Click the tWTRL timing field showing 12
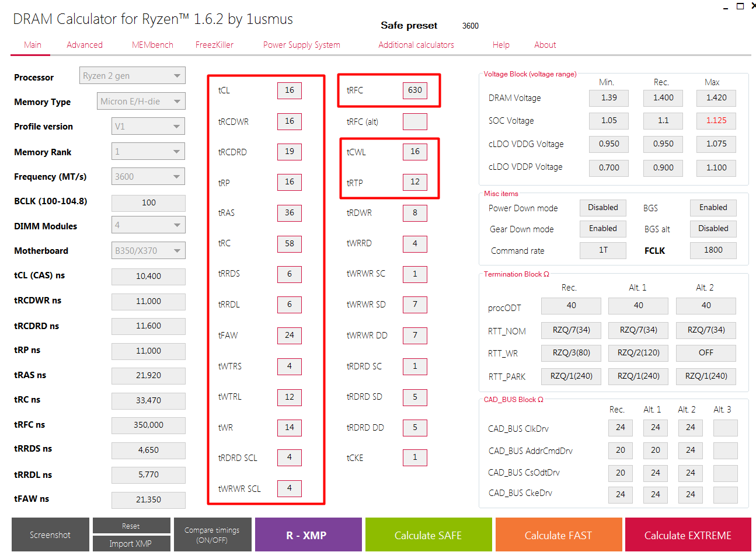The width and height of the screenshot is (756, 559). [290, 397]
